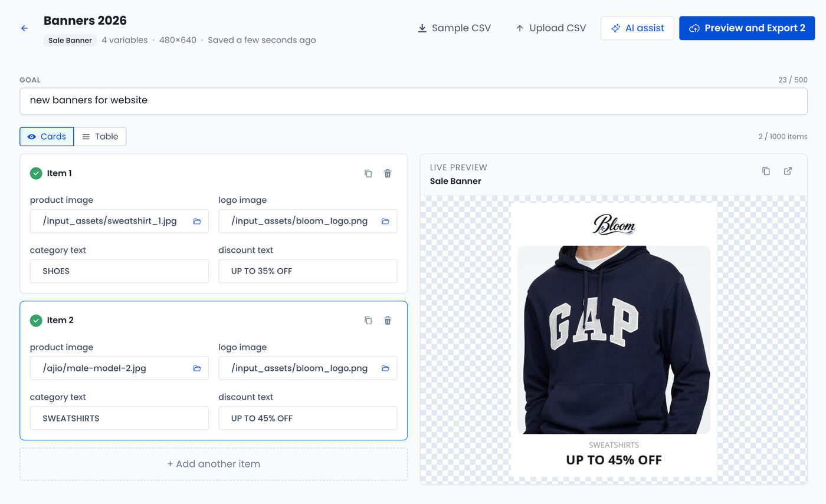Click Item 1 logo image path field
This screenshot has height=504, width=826.
(x=307, y=221)
